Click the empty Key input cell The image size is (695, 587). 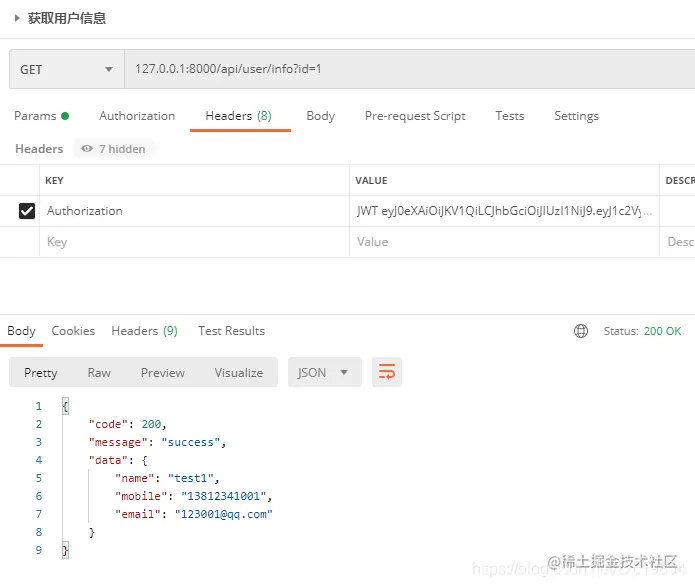click(194, 242)
